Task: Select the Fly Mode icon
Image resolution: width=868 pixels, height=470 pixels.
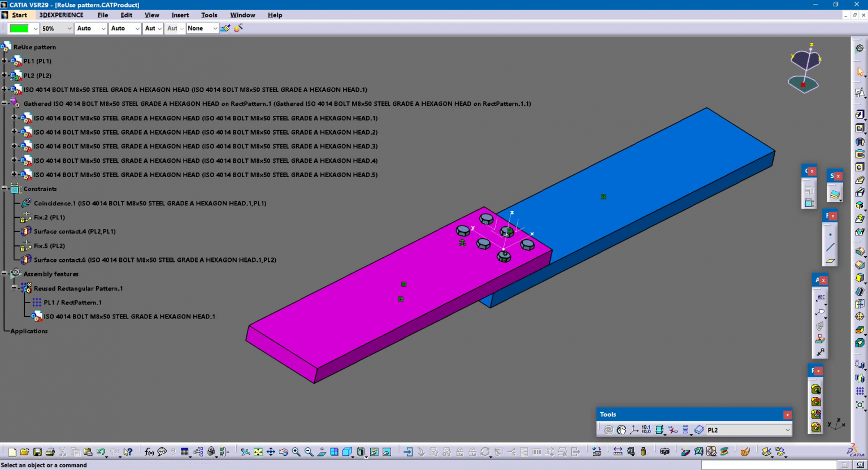Action: [245, 452]
